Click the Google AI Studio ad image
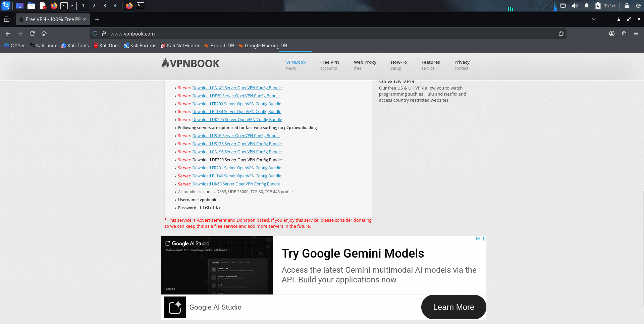644x324 pixels. pyautogui.click(x=217, y=265)
